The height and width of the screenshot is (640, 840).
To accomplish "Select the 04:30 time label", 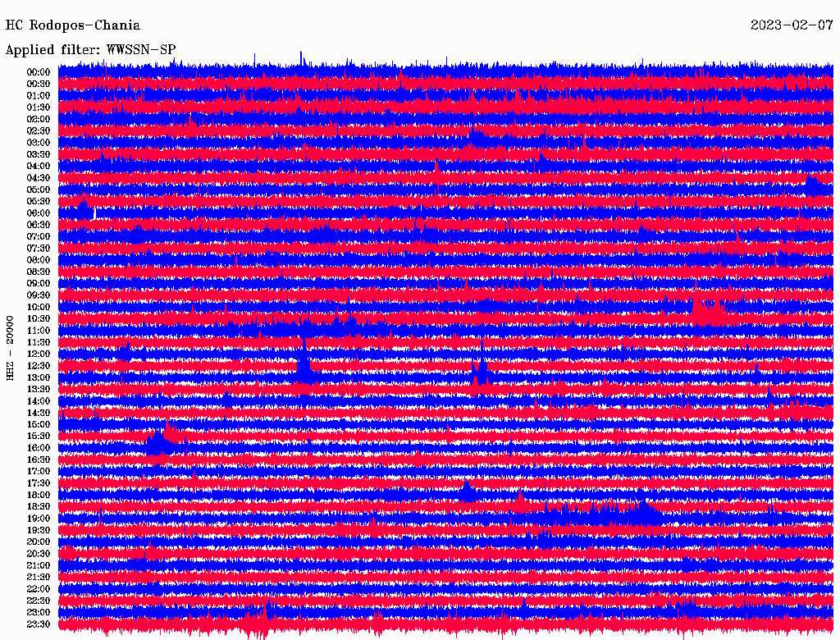I will point(39,178).
